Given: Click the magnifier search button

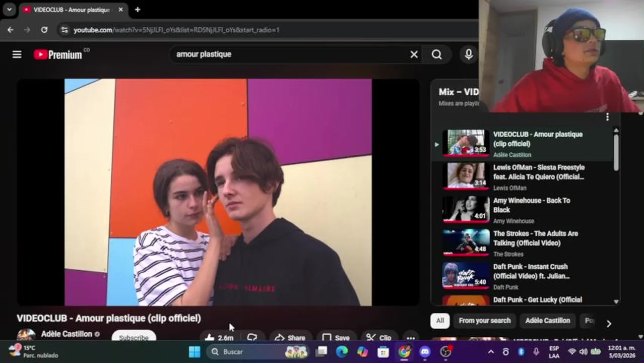Looking at the screenshot, I should pyautogui.click(x=437, y=54).
